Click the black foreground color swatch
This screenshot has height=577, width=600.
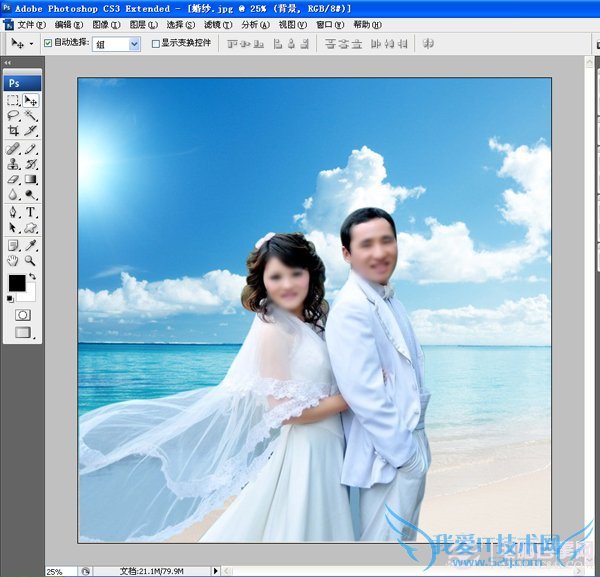tap(16, 284)
